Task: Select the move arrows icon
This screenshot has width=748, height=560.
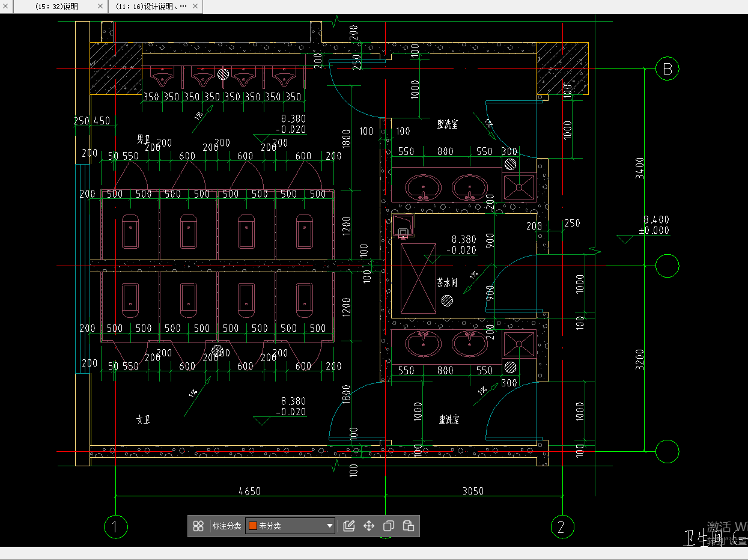Action: pos(369,526)
